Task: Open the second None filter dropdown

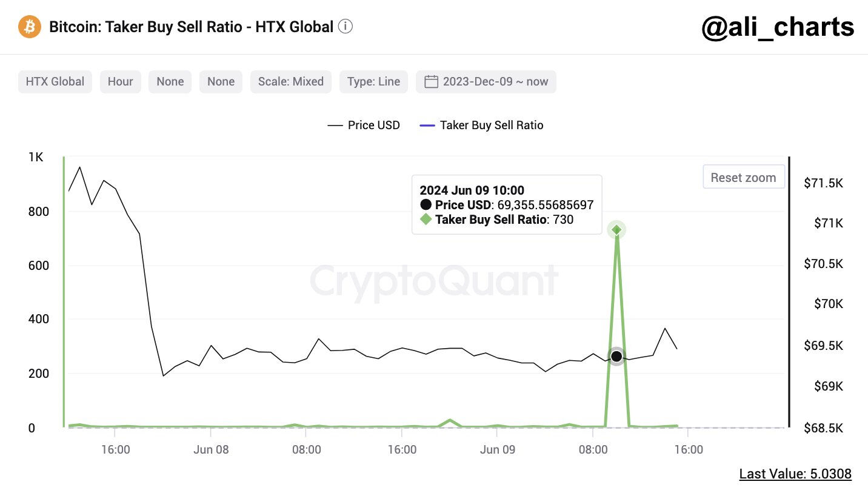Action: click(221, 82)
